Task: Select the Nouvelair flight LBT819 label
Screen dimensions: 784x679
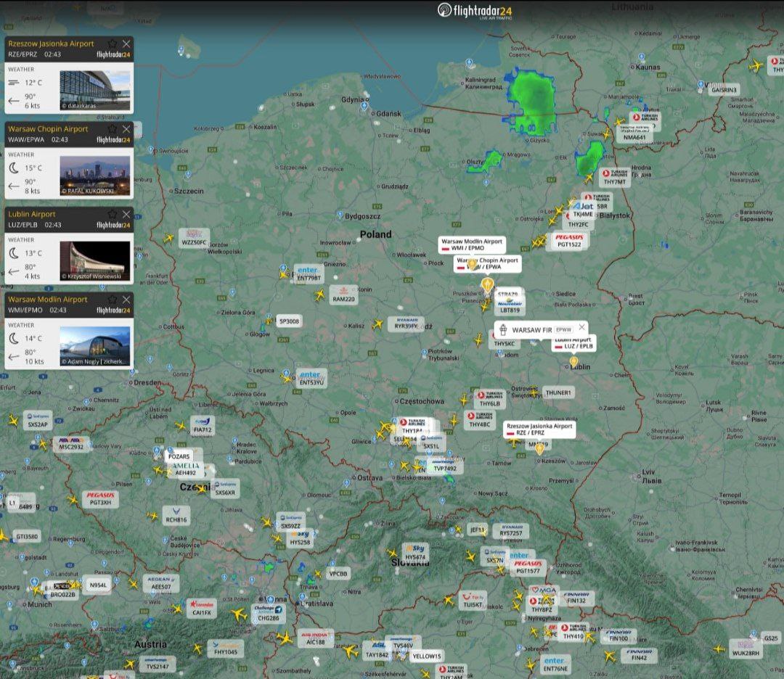Action: [510, 306]
